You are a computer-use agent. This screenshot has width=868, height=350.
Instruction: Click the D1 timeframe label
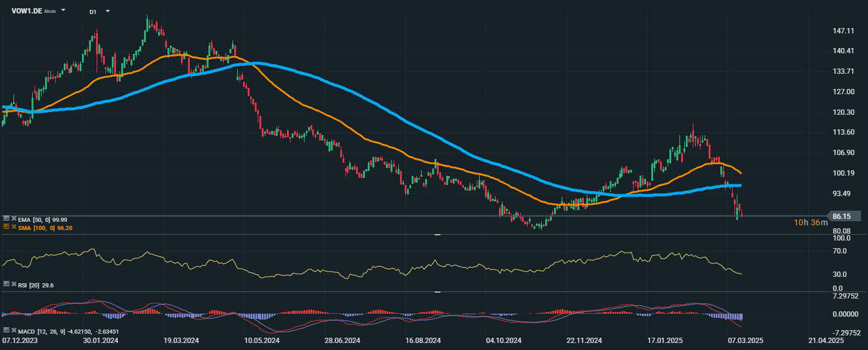point(93,11)
